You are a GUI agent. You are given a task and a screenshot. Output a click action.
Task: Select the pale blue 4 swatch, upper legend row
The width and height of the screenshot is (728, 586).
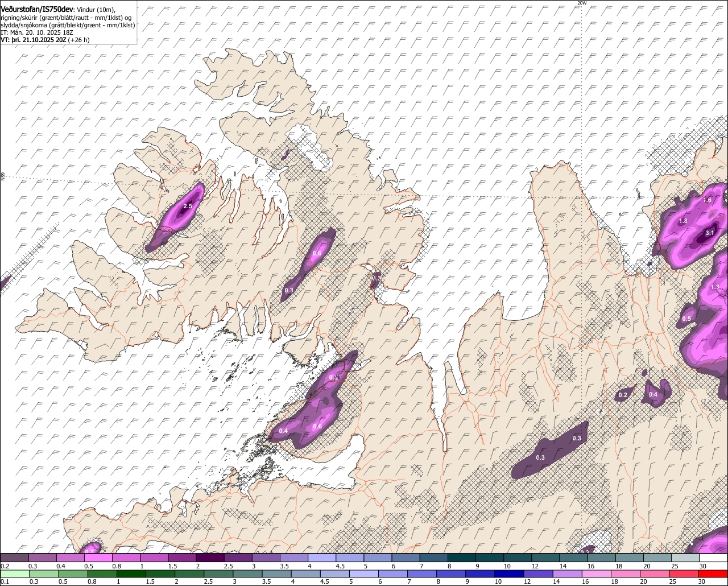pos(322,558)
